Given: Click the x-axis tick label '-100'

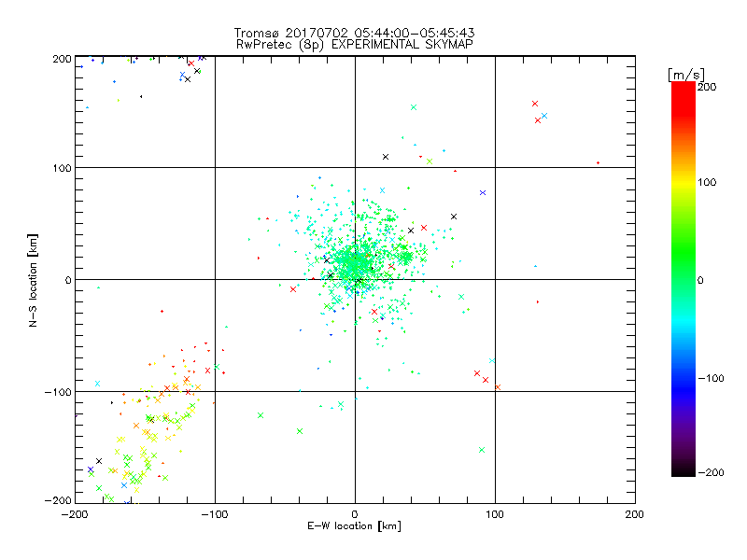Looking at the screenshot, I should click(x=215, y=514).
